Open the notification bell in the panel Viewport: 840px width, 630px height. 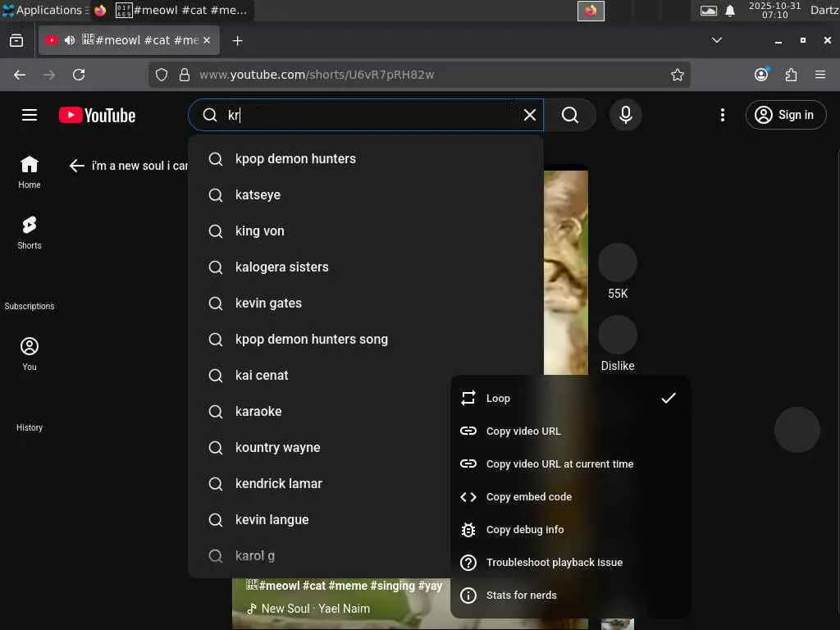729,11
